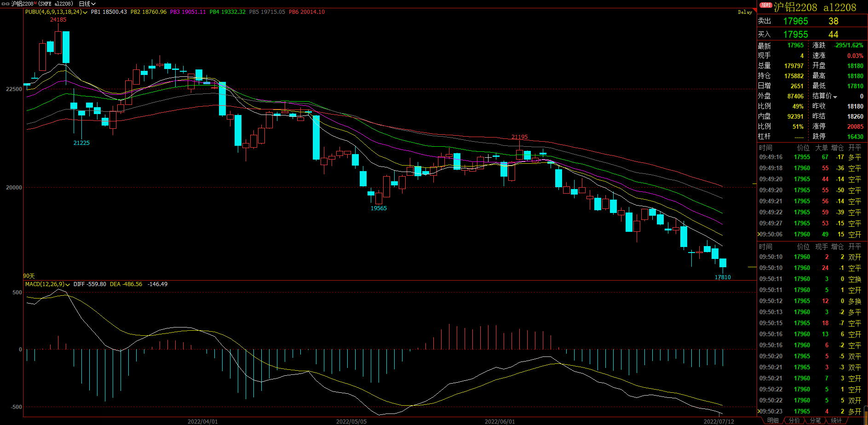The image size is (868, 425).
Task: Click the 卖出 price 17965
Action: tap(795, 21)
